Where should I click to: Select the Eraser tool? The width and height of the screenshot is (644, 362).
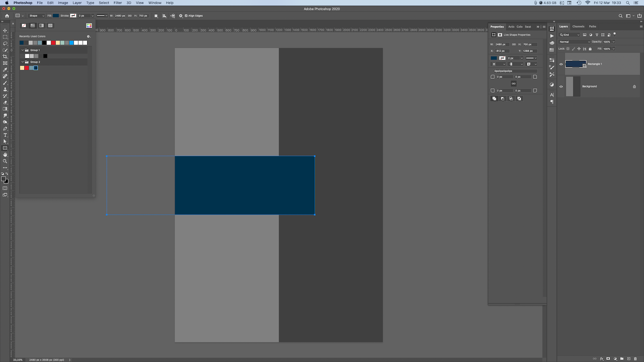pyautogui.click(x=5, y=102)
